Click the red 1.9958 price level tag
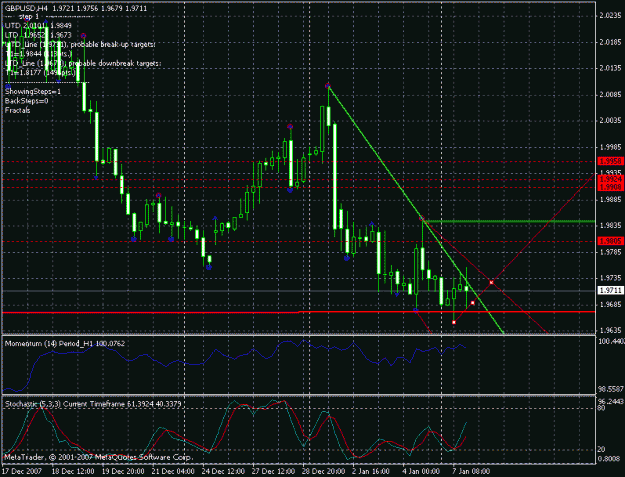The height and width of the screenshot is (477, 625). point(610,161)
